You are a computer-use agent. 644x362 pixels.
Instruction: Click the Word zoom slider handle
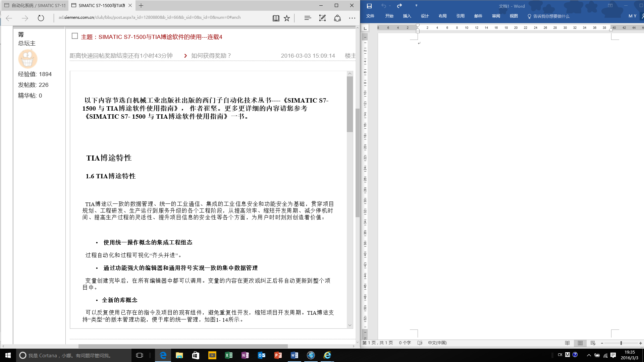click(621, 343)
